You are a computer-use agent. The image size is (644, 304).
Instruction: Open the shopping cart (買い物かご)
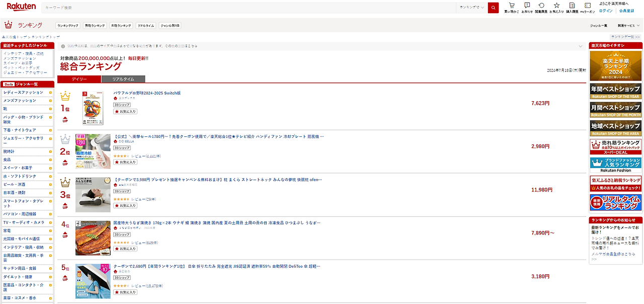pyautogui.click(x=512, y=8)
